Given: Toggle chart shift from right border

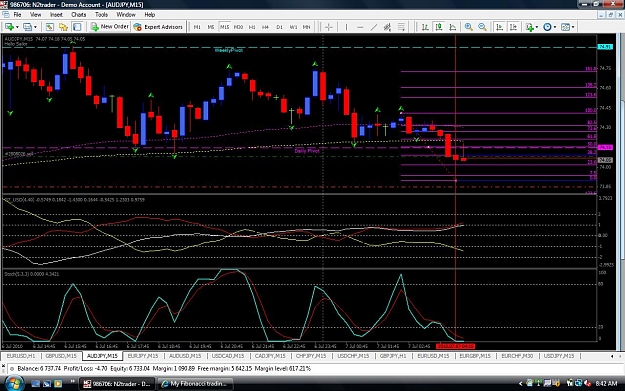Looking at the screenshot, I should pyautogui.click(x=513, y=27).
